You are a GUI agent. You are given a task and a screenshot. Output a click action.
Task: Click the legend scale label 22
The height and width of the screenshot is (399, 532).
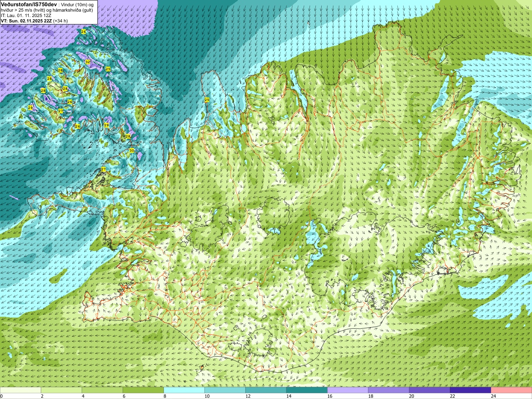pyautogui.click(x=452, y=396)
